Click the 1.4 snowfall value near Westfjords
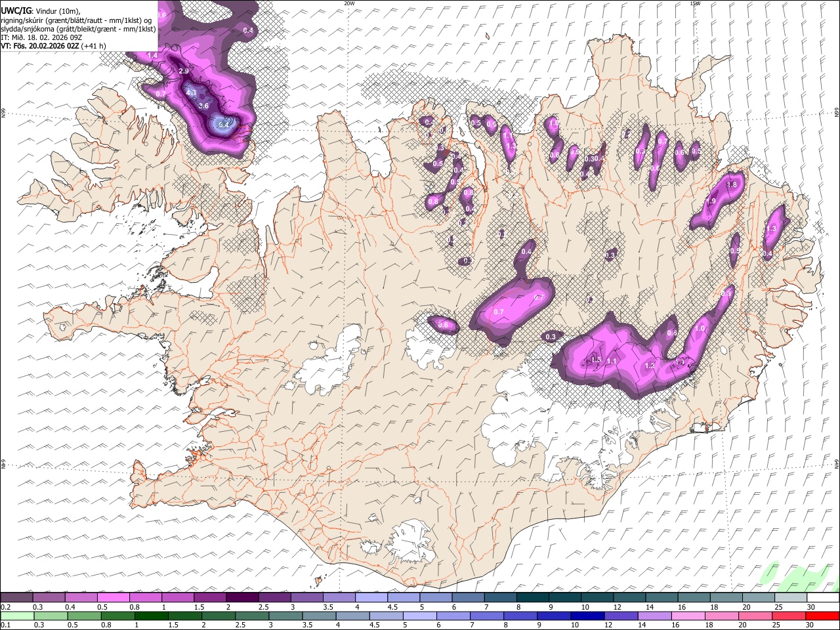 (x=152, y=56)
